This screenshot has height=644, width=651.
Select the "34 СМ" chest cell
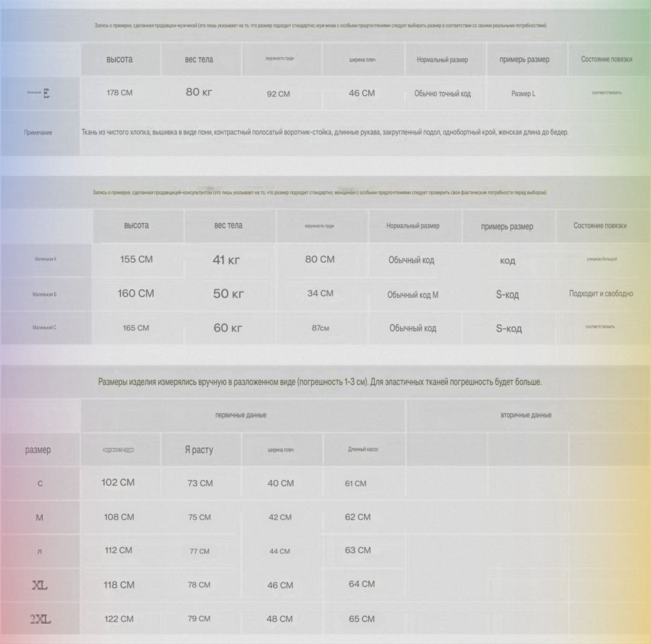click(x=320, y=294)
